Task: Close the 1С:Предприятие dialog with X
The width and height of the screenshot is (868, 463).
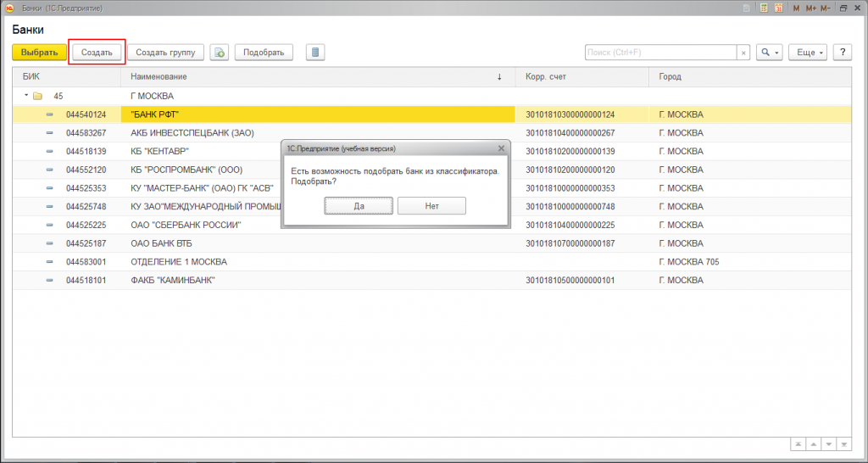Action: pos(501,148)
